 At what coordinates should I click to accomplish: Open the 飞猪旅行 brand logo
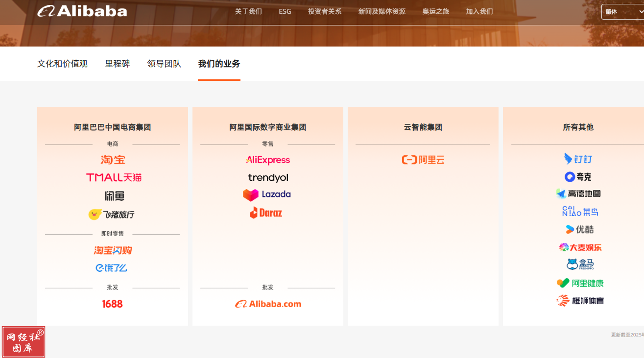point(111,215)
